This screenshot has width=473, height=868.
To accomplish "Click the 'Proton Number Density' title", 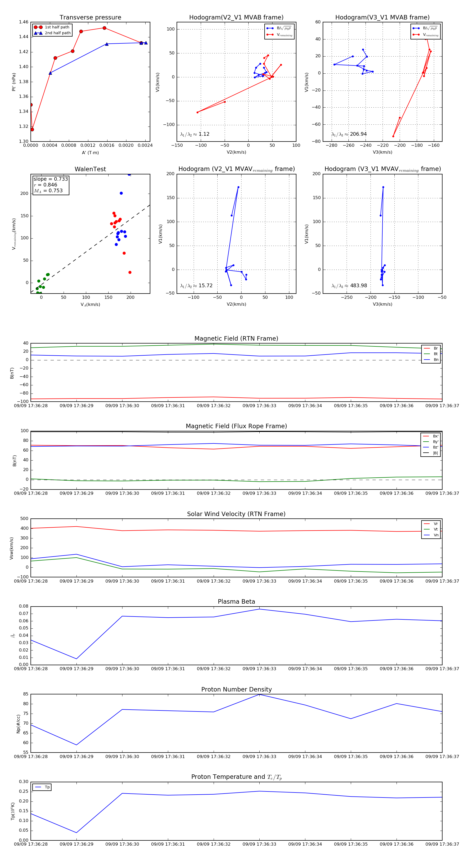I will point(236,689).
